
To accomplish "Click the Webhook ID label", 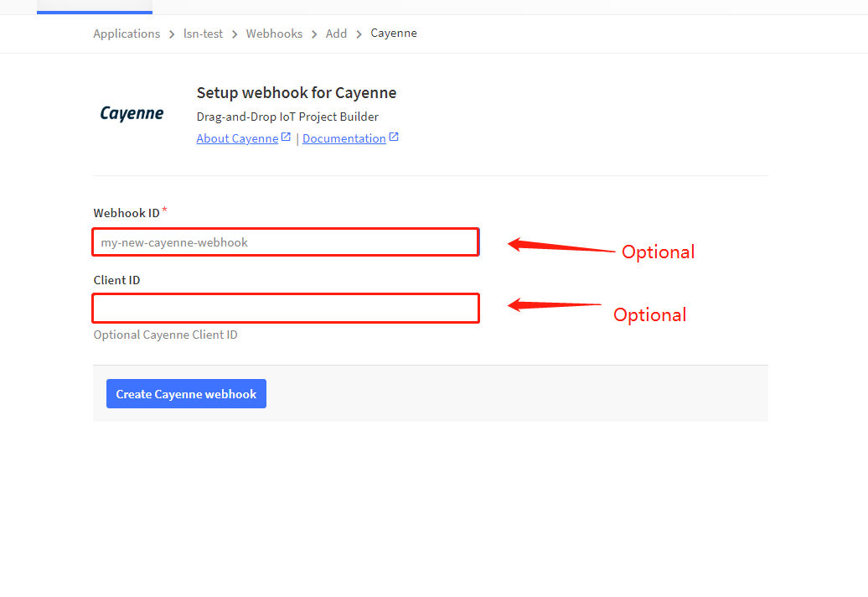I will coord(127,213).
